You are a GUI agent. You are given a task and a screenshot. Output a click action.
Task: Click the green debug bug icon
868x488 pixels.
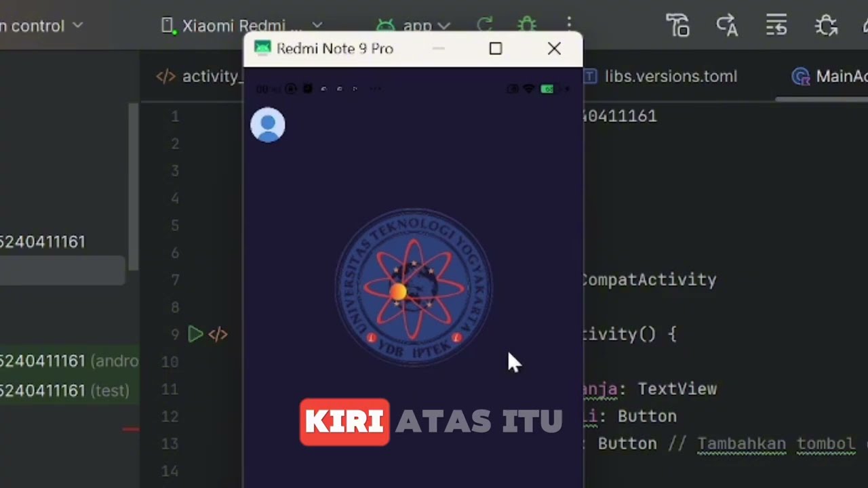point(527,26)
